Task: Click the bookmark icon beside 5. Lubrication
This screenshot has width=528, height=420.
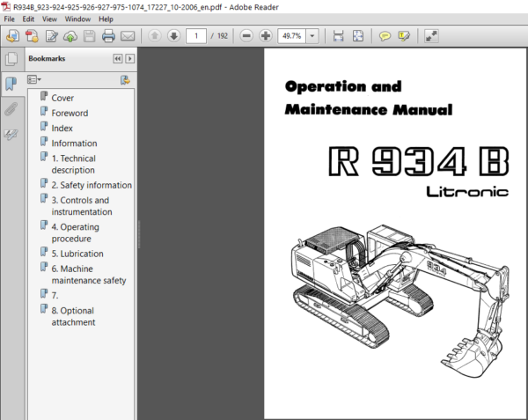Action: (x=44, y=252)
